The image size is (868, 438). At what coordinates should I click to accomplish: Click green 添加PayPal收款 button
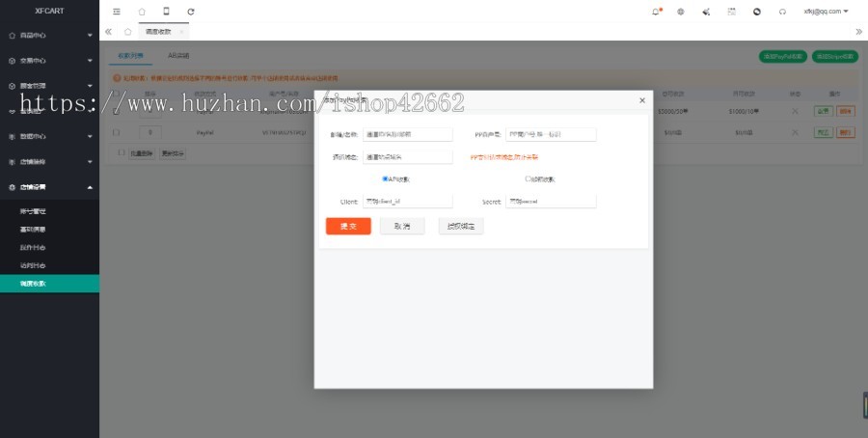tap(783, 57)
